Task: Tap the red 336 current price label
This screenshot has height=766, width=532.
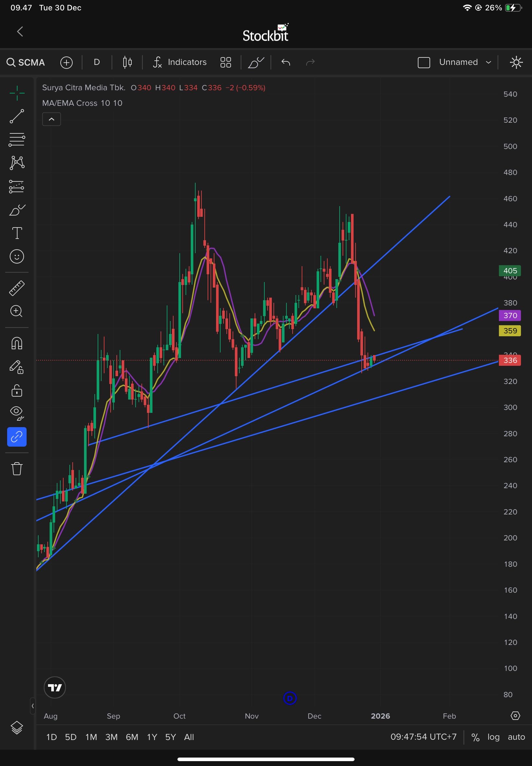Action: tap(510, 360)
